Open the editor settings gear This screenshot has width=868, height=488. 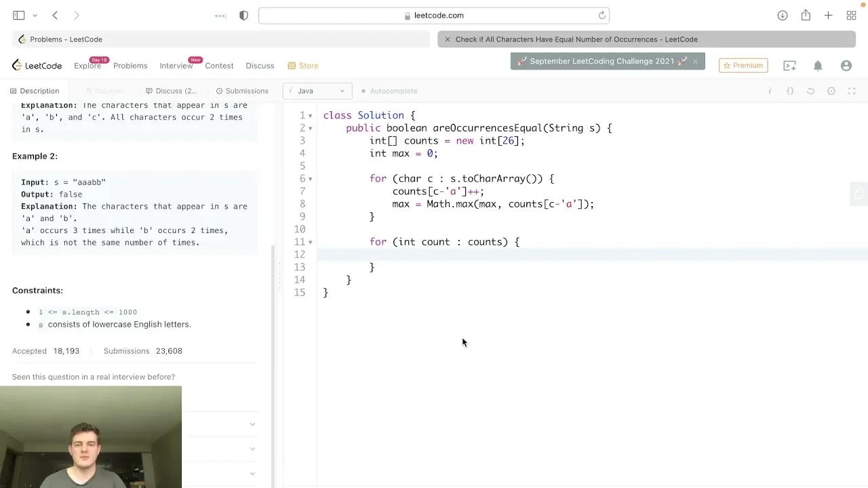[831, 91]
